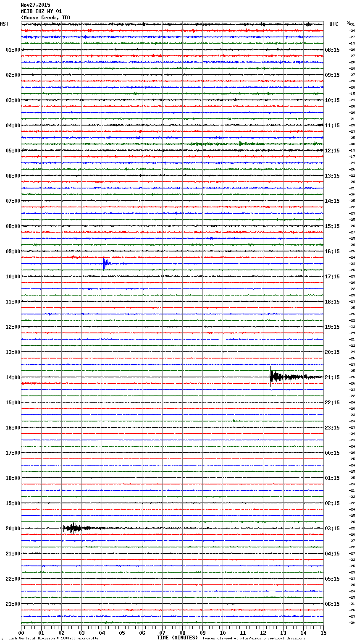The height and width of the screenshot is (644, 357).
Task: Select the 10:00 MST row label
Action: 13,277
